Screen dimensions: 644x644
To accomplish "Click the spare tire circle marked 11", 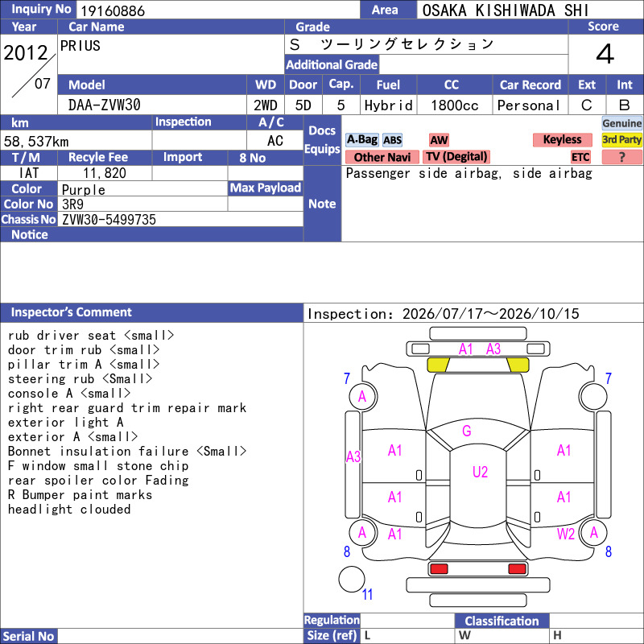I will (x=352, y=579).
